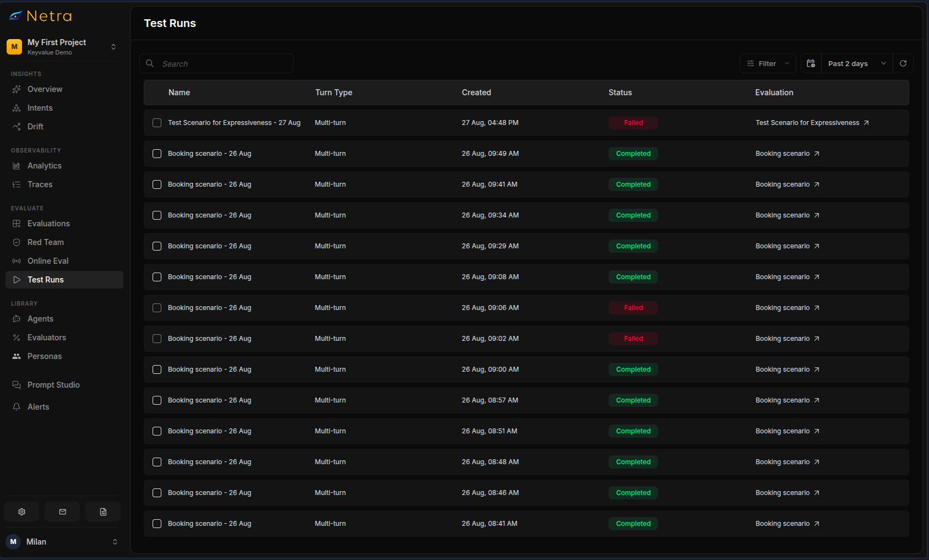Check the 09:08 AM Booking scenario row
Screen dimensions: 929x560
coord(157,277)
